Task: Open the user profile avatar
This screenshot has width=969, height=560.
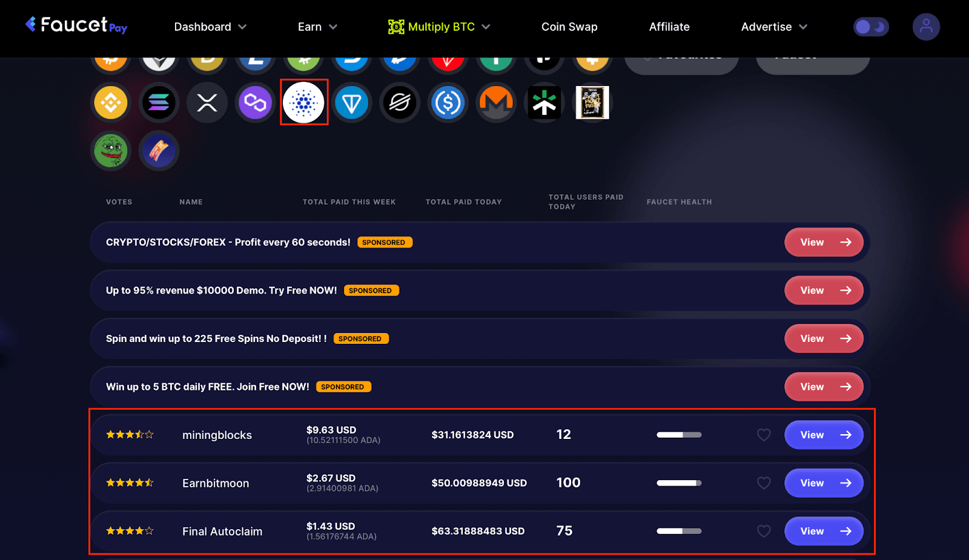Action: pos(925,27)
